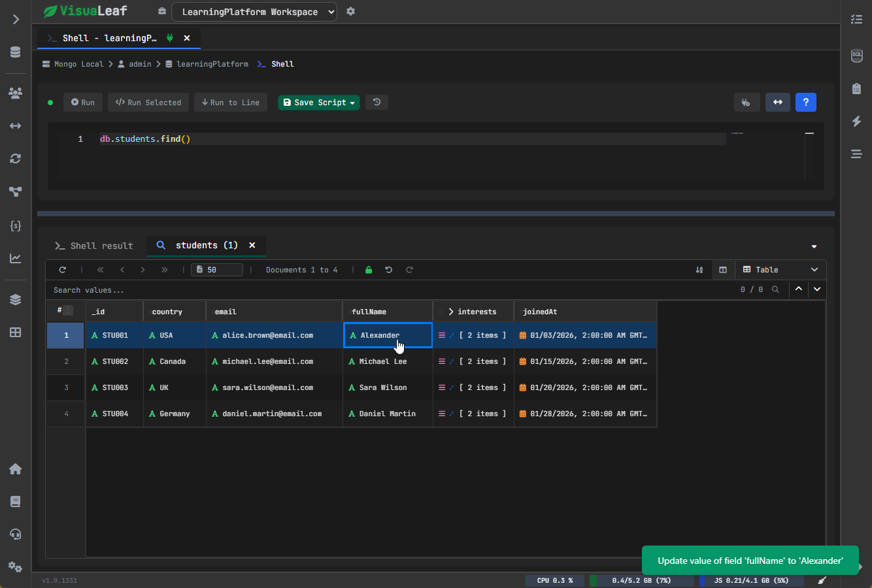This screenshot has height=588, width=872.
Task: Open the aggregation pipeline icon in sidebar
Action: [x=16, y=191]
